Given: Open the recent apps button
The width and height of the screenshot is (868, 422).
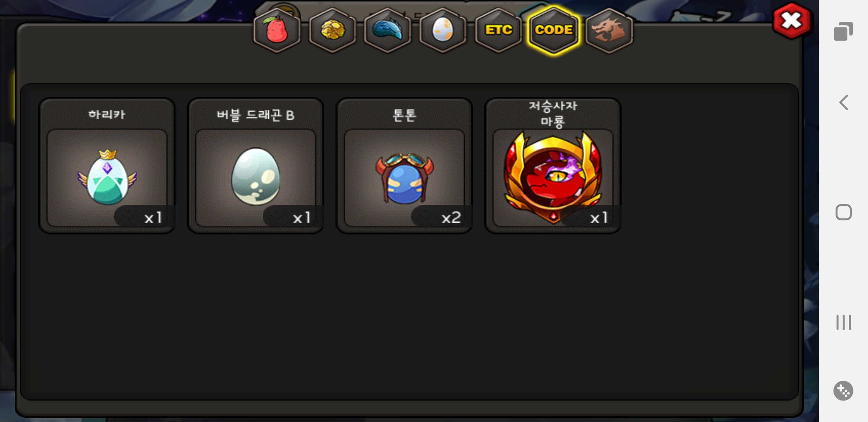Looking at the screenshot, I should [x=844, y=322].
